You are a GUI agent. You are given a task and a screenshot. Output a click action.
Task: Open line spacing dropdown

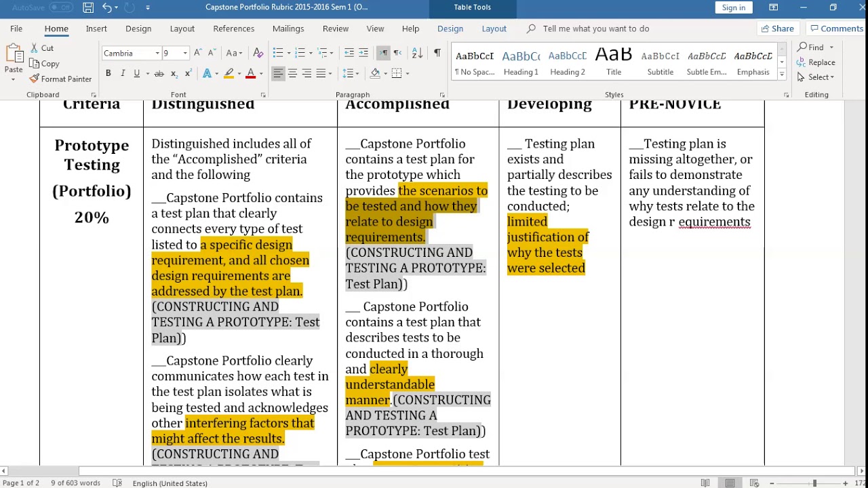[351, 73]
